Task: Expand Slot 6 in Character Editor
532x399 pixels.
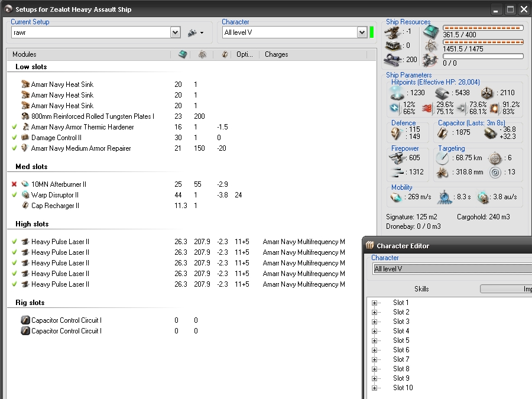Action: pos(374,350)
